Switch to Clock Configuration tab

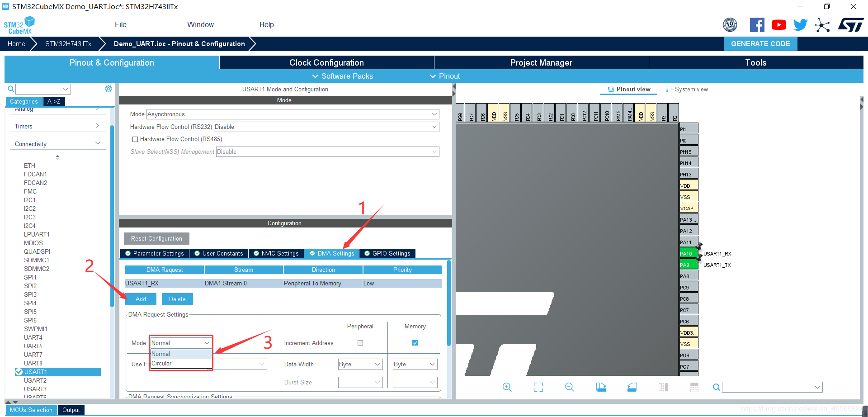point(326,62)
